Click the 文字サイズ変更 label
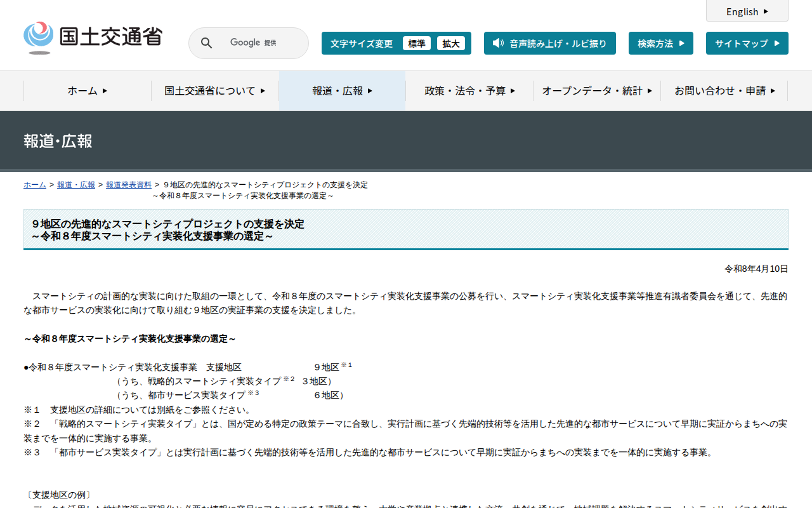The height and width of the screenshot is (508, 812). click(x=362, y=43)
